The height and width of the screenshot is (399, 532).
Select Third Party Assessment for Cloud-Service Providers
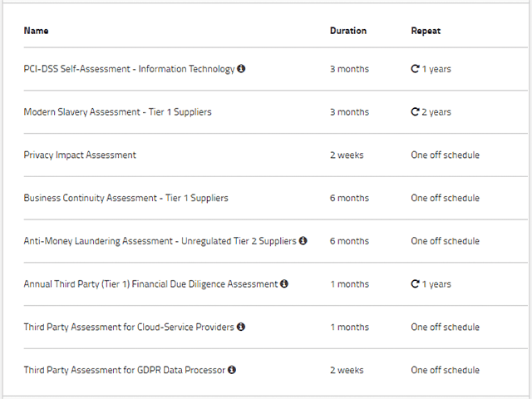pyautogui.click(x=129, y=328)
